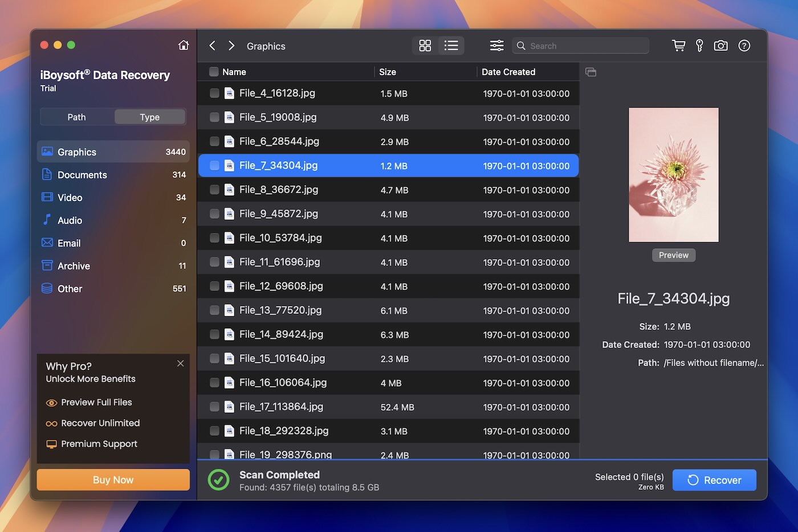798x532 pixels.
Task: Switch to grid view layout
Action: tap(425, 46)
